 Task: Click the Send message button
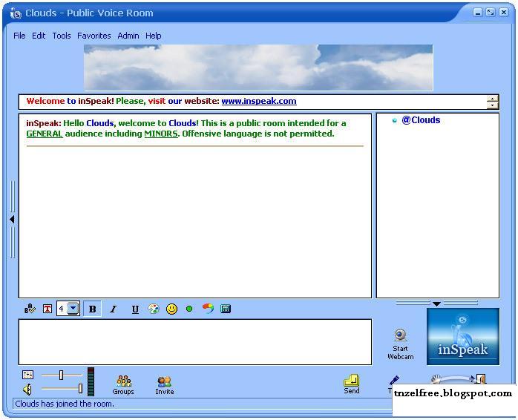point(352,384)
